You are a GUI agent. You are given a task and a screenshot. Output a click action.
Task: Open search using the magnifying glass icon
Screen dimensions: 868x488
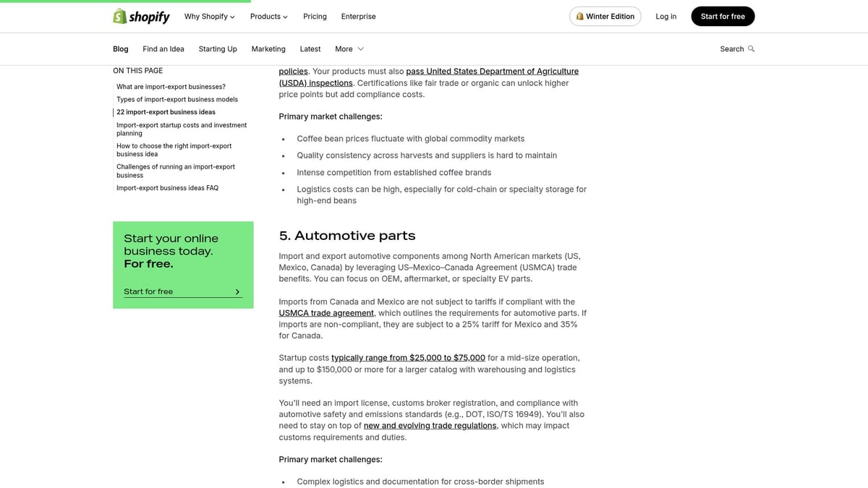(750, 48)
